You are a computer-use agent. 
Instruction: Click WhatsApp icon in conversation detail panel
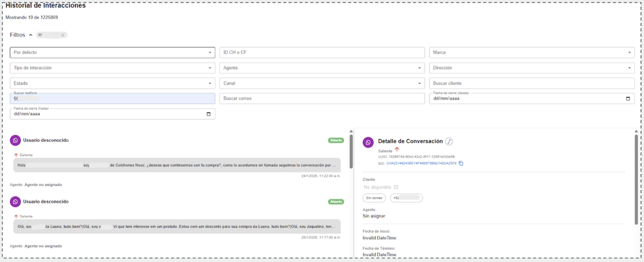(368, 143)
